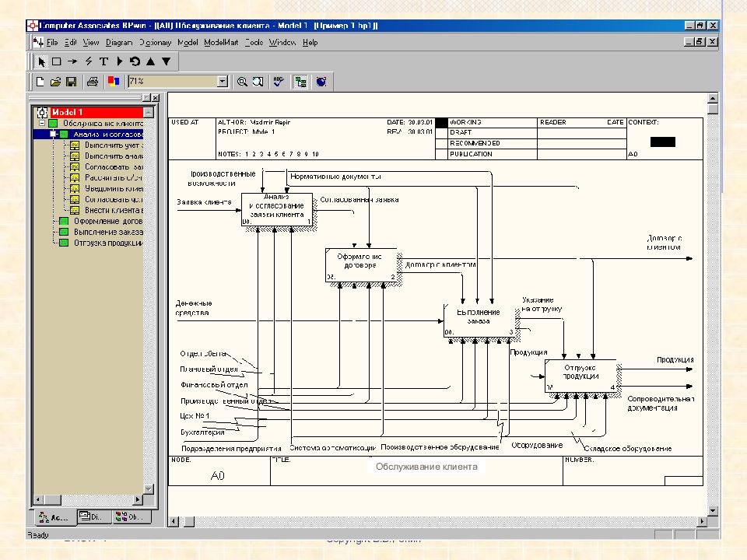Screen dimensions: 747x560
Task: Switch to the Objects explorer tab
Action: point(132,516)
